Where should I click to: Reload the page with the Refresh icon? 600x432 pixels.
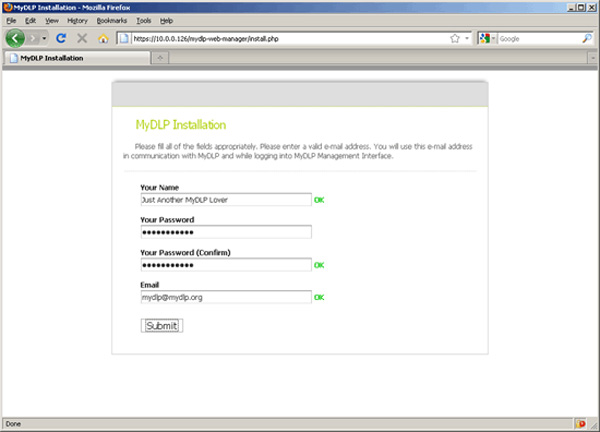point(61,38)
